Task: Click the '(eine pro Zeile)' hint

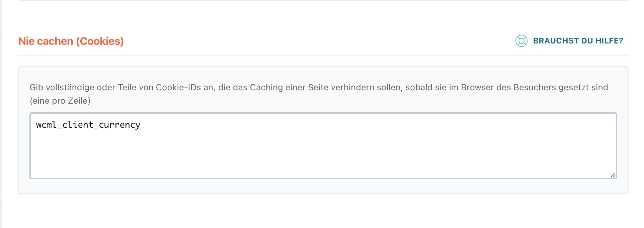Action: [x=60, y=101]
